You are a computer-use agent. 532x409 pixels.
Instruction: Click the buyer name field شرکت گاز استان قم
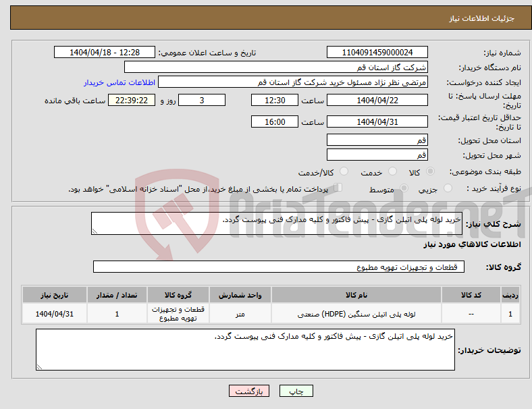[276, 67]
